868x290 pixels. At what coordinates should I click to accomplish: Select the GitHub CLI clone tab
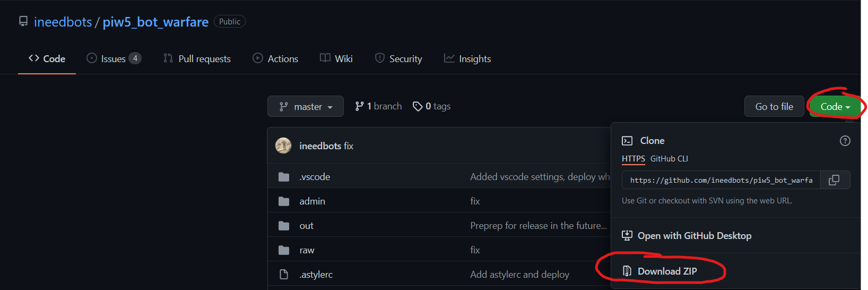[x=669, y=159]
